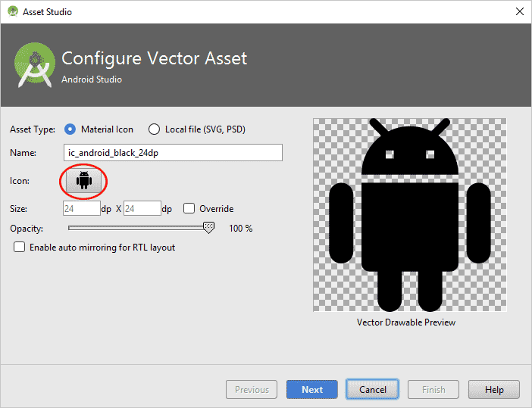
Task: Click the Opacity slider handle
Action: pyautogui.click(x=208, y=228)
